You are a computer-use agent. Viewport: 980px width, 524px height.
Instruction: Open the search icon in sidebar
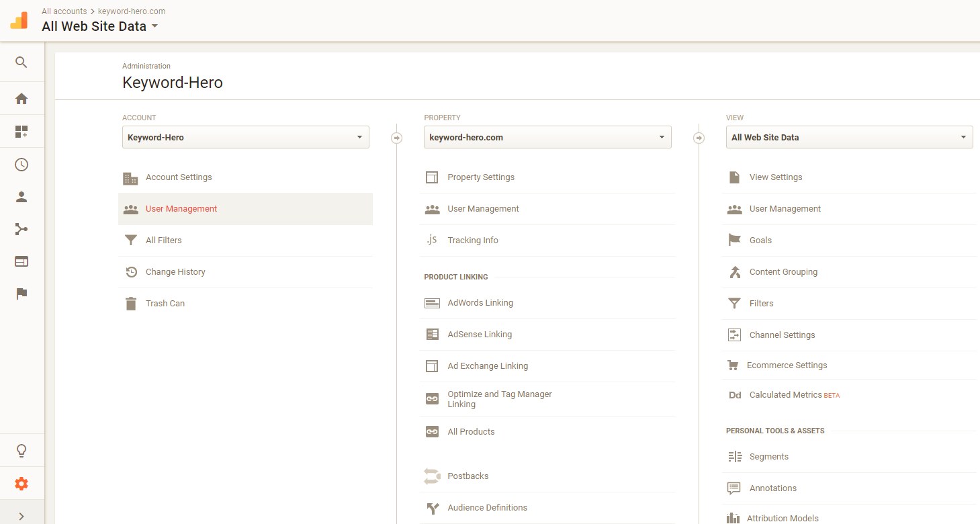tap(21, 62)
